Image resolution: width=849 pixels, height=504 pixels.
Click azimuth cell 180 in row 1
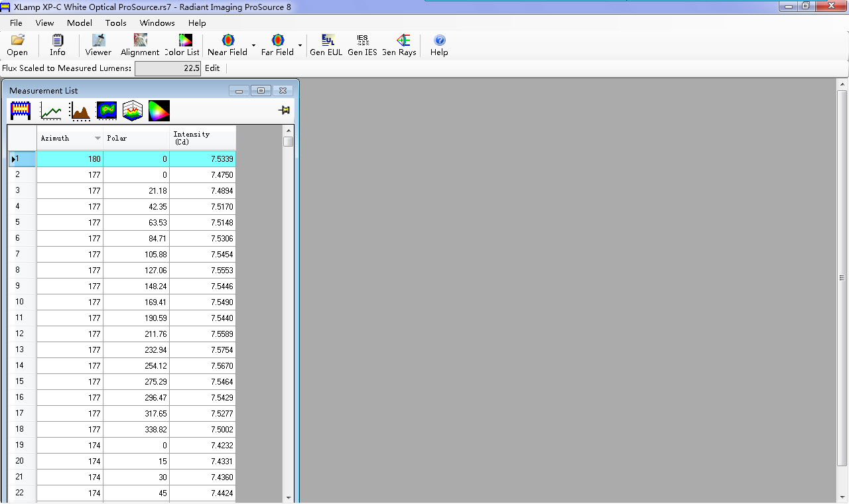tap(70, 159)
